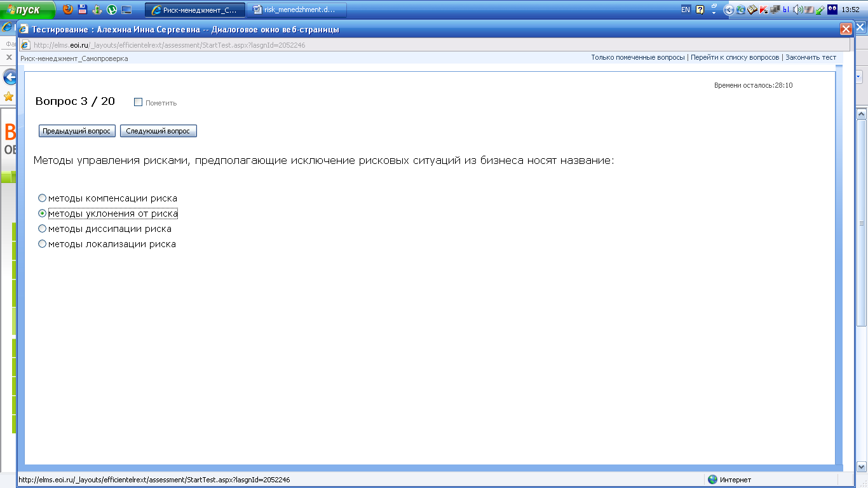The height and width of the screenshot is (488, 868).
Task: Switch to Риск-менеджмент taskbar button
Action: [x=195, y=10]
